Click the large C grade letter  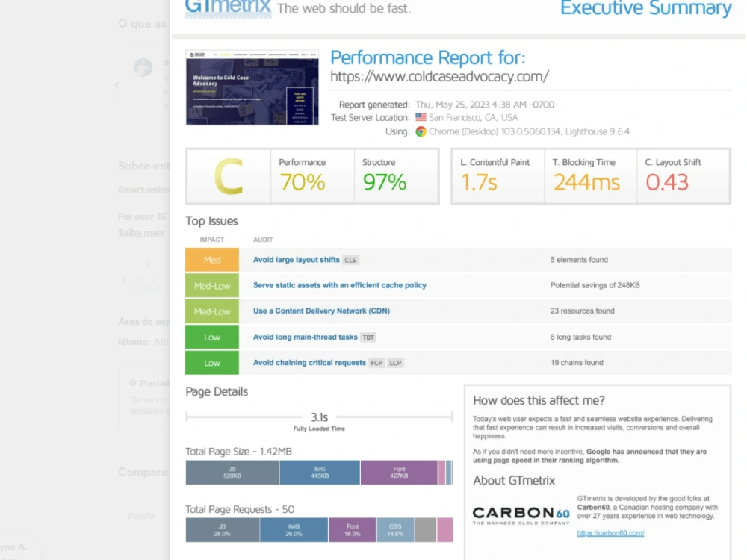[x=229, y=177]
